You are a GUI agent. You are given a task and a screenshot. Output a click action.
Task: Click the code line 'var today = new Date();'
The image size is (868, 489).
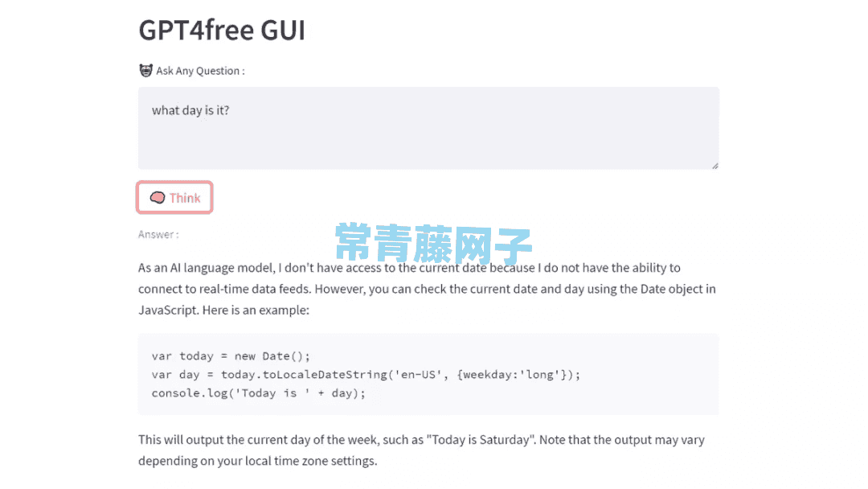(x=231, y=356)
